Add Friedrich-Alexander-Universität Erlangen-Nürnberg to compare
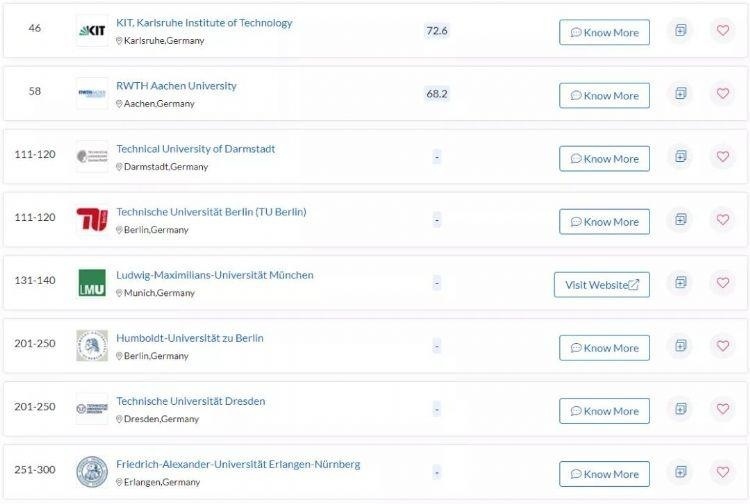Viewport: 750px width, 504px height. point(680,472)
